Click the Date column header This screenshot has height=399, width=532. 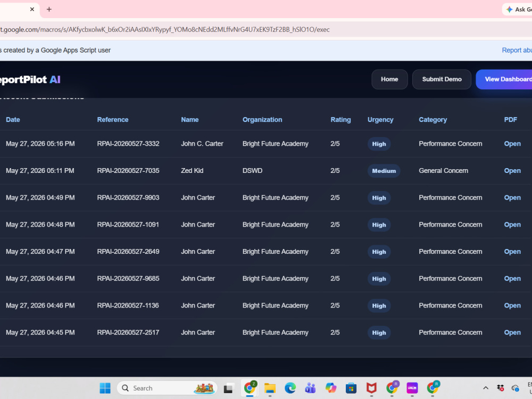[x=13, y=119]
